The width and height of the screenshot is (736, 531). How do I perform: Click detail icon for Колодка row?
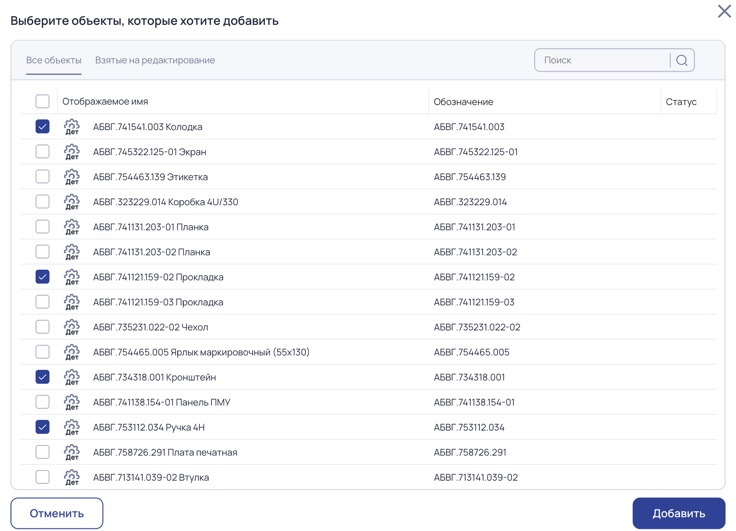pos(72,127)
